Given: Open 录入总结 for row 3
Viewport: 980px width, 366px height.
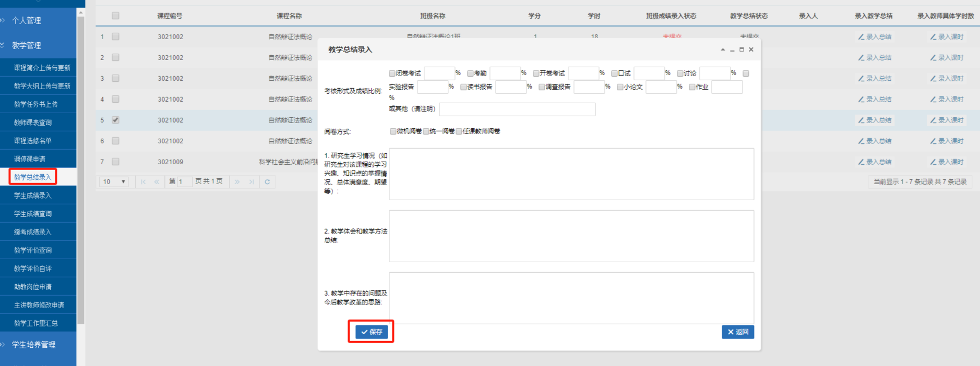Looking at the screenshot, I should coord(875,78).
